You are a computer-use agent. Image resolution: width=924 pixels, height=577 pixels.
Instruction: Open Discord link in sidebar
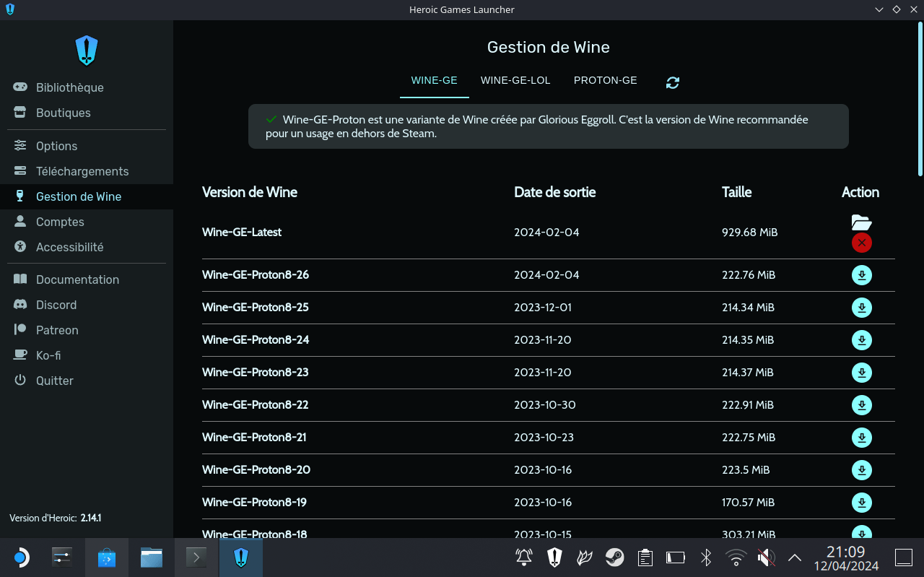point(87,305)
